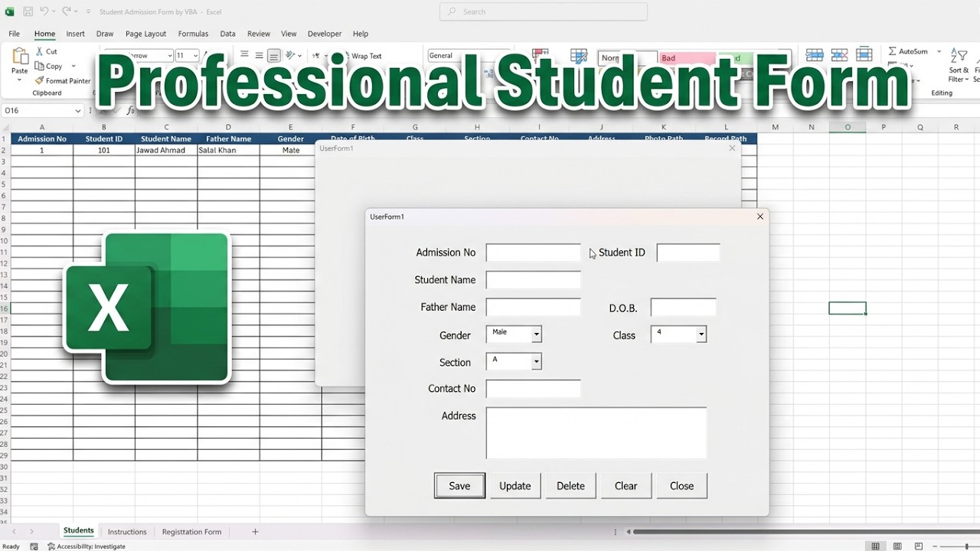Viewport: 980px width, 551px height.
Task: Click the Cut scissors icon
Action: click(40, 51)
